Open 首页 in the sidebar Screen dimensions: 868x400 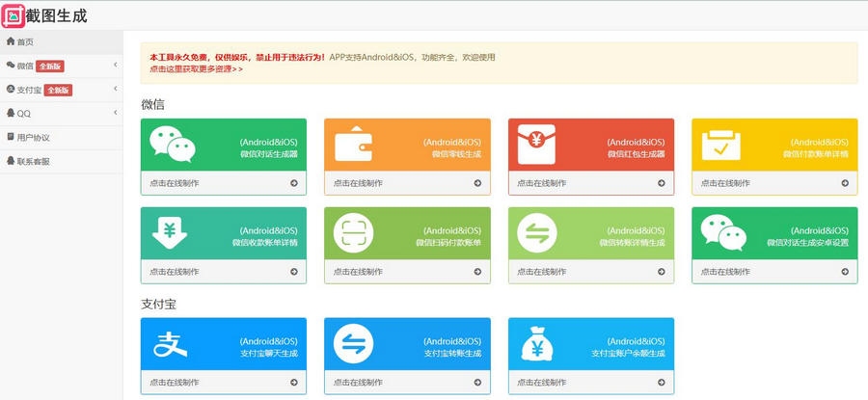point(25,41)
